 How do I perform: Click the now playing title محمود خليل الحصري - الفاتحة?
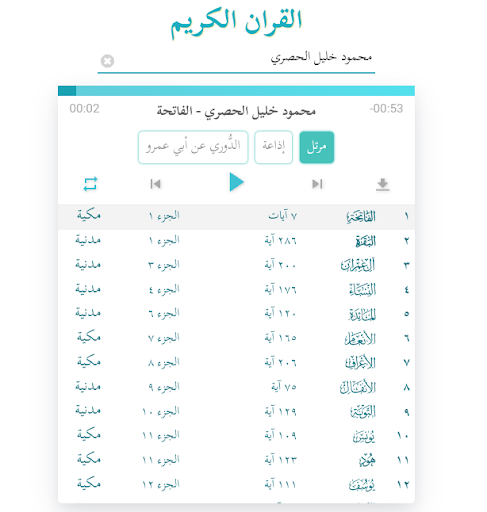pyautogui.click(x=236, y=111)
